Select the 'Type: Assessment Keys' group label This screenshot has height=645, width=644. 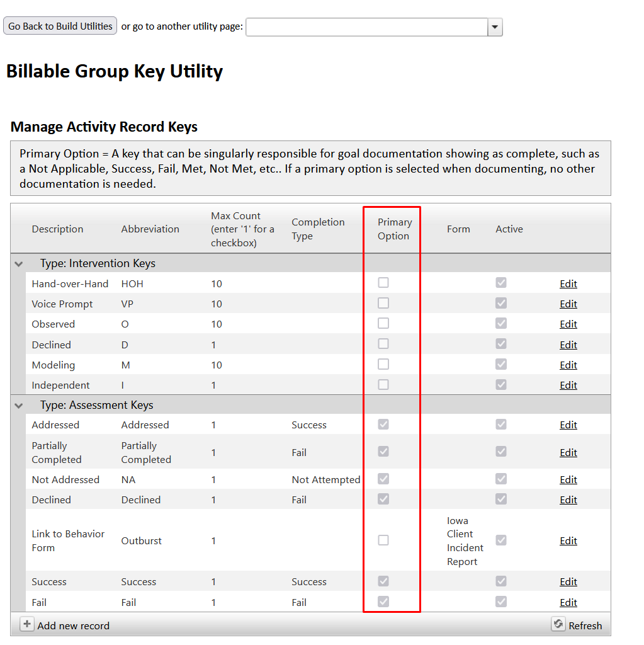point(97,405)
